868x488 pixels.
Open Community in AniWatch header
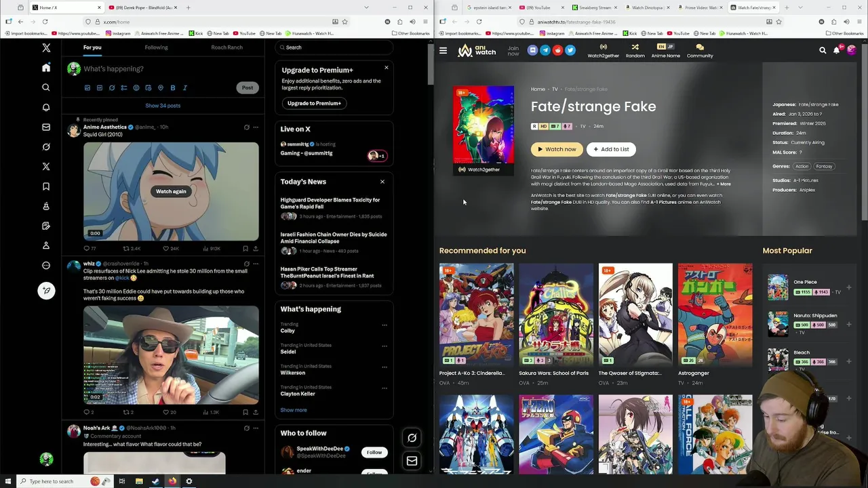click(700, 51)
